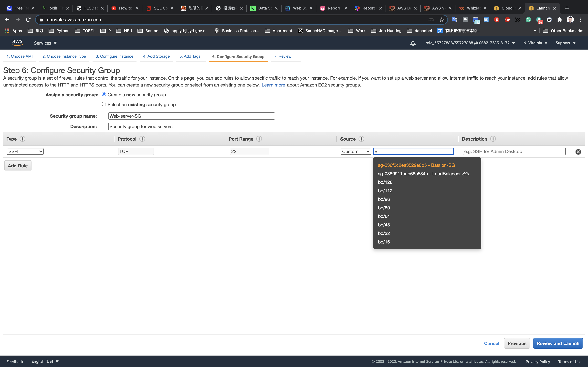The width and height of the screenshot is (588, 367).
Task: Click the Security group name field
Action: (x=191, y=116)
